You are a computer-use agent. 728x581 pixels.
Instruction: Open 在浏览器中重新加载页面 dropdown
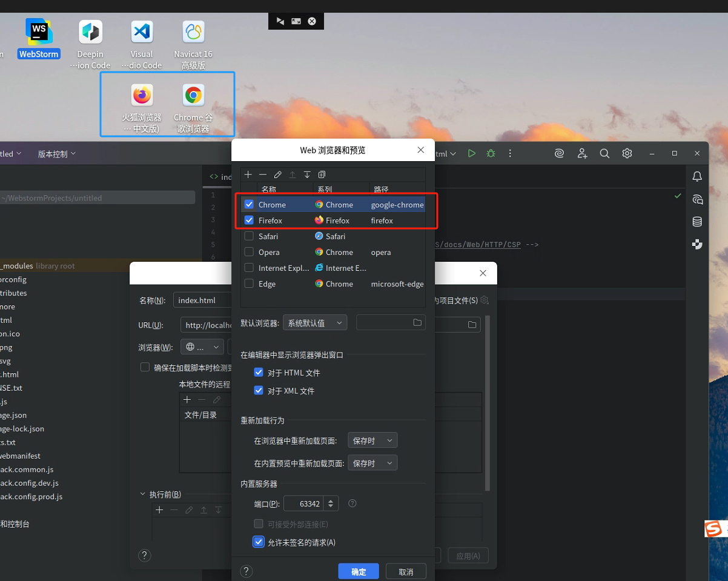(x=372, y=440)
